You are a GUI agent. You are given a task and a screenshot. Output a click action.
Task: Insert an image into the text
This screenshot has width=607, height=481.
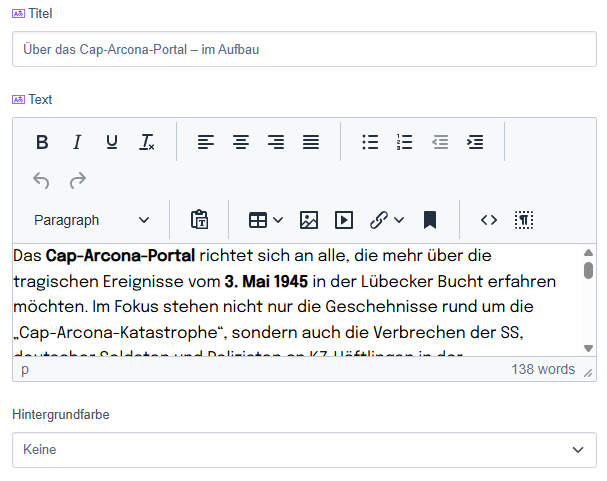coord(309,220)
